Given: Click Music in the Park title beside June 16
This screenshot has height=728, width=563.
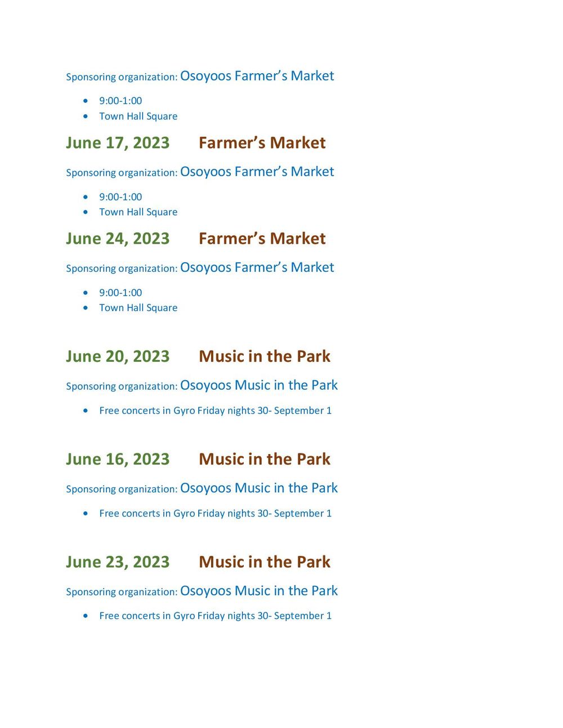Looking at the screenshot, I should pos(265,459).
